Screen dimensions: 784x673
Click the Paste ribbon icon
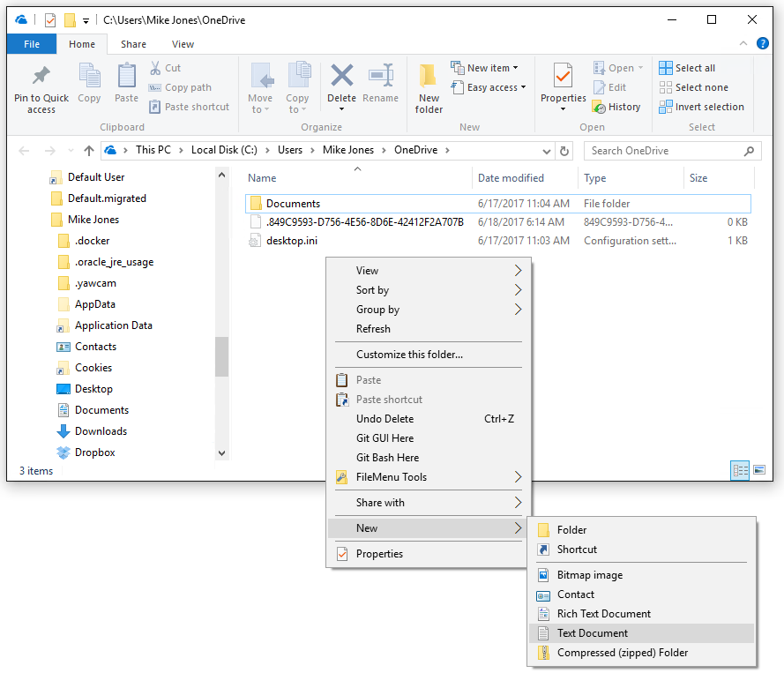click(x=126, y=76)
